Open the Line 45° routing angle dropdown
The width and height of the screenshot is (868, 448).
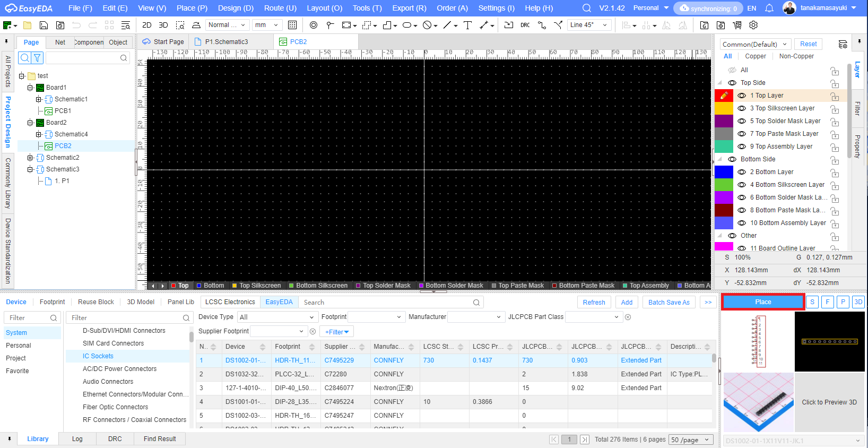589,25
